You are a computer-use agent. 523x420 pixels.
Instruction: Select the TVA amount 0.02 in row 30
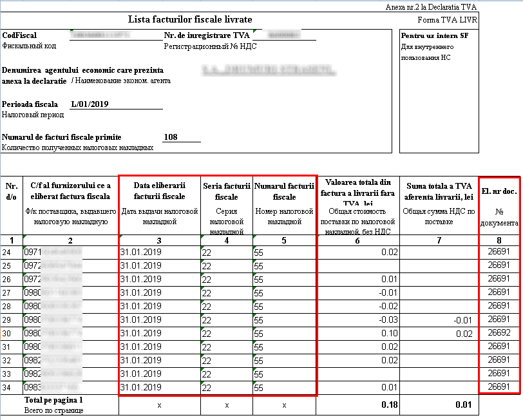(x=464, y=334)
